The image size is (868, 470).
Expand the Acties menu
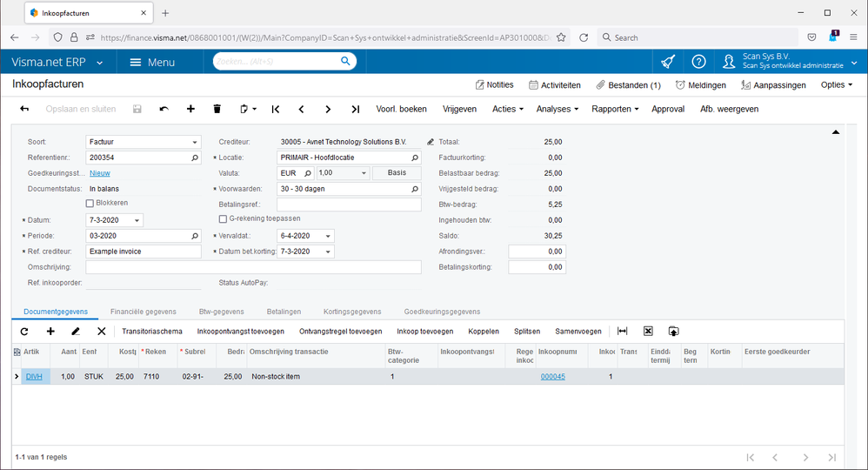(508, 109)
